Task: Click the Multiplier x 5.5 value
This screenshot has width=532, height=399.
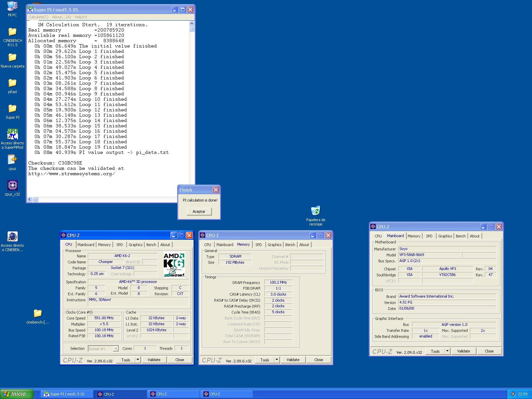Action: (x=104, y=324)
